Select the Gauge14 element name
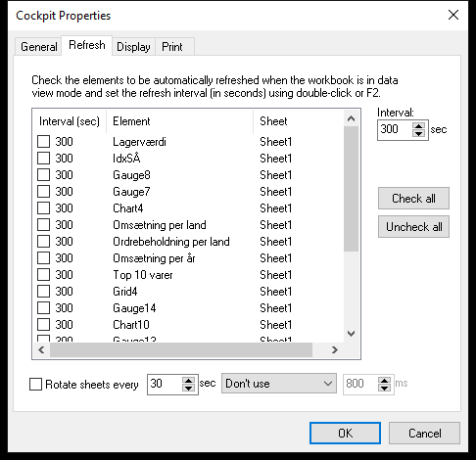The image size is (476, 460). [x=134, y=308]
